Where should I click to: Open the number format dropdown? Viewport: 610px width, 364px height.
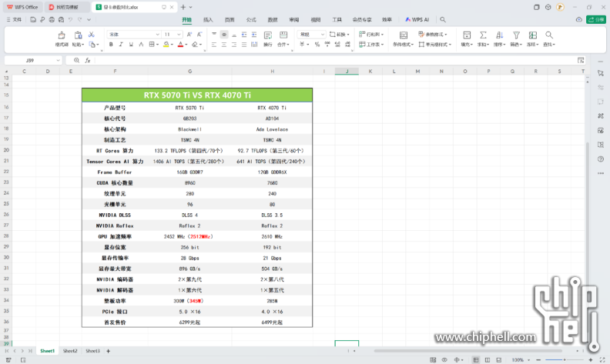click(323, 35)
